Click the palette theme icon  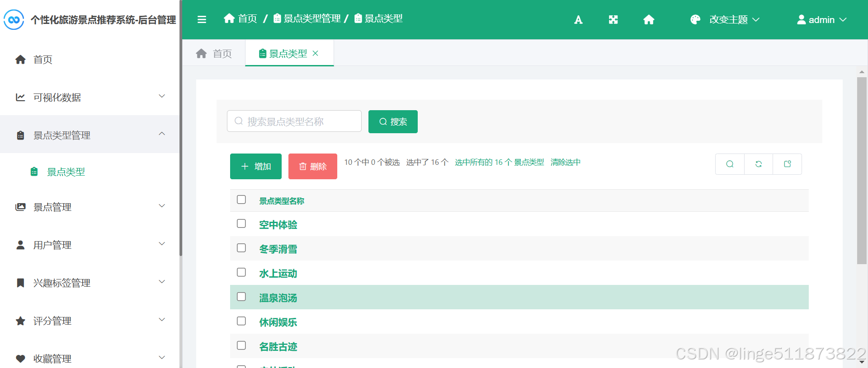pos(695,19)
